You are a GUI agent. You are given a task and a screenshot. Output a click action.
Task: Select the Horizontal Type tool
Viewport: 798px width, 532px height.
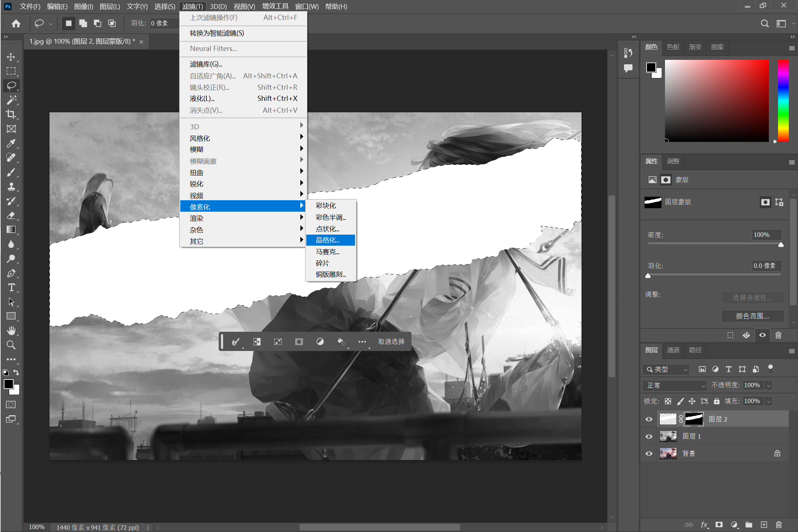11,287
